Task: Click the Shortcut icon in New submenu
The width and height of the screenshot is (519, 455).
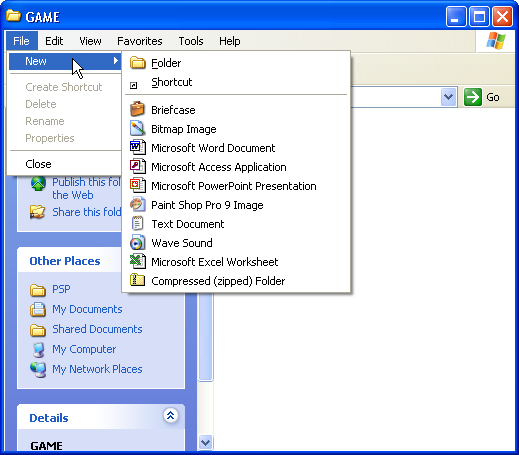Action: coord(133,86)
